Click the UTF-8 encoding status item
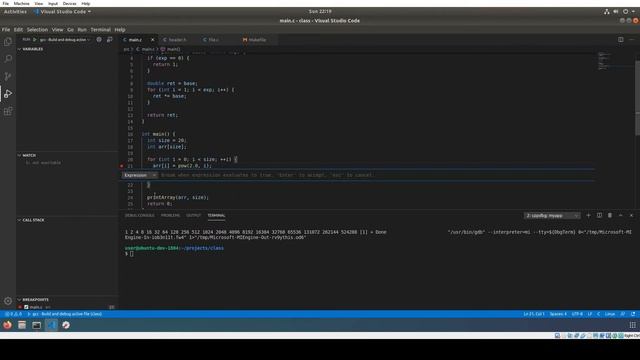The width and height of the screenshot is (640, 360). [577, 314]
